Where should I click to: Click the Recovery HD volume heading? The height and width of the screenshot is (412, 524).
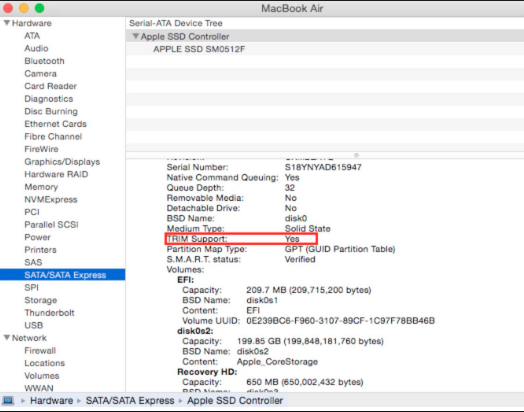click(207, 372)
